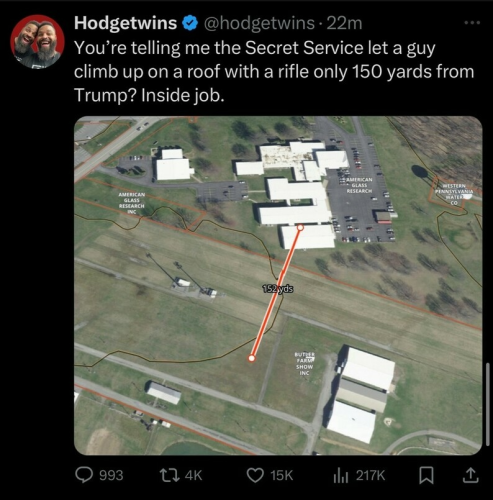The image size is (493, 500).
Task: Repost the tweet with the retweet icon
Action: coord(168,475)
